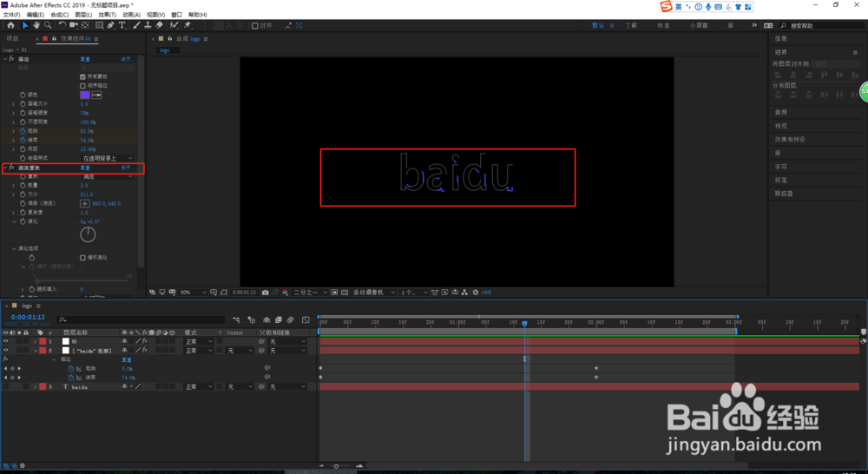
Task: Toggle stopwatch for '起始' in effect controls
Action: point(23,131)
